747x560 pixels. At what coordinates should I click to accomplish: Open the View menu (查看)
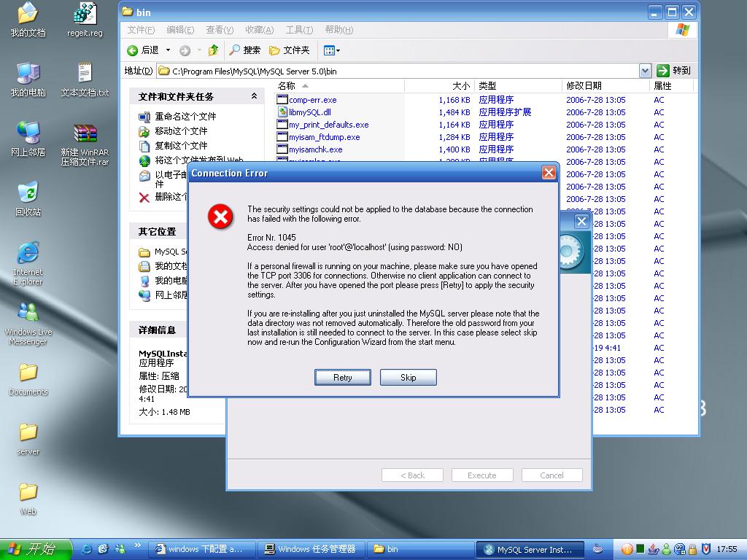point(220,30)
